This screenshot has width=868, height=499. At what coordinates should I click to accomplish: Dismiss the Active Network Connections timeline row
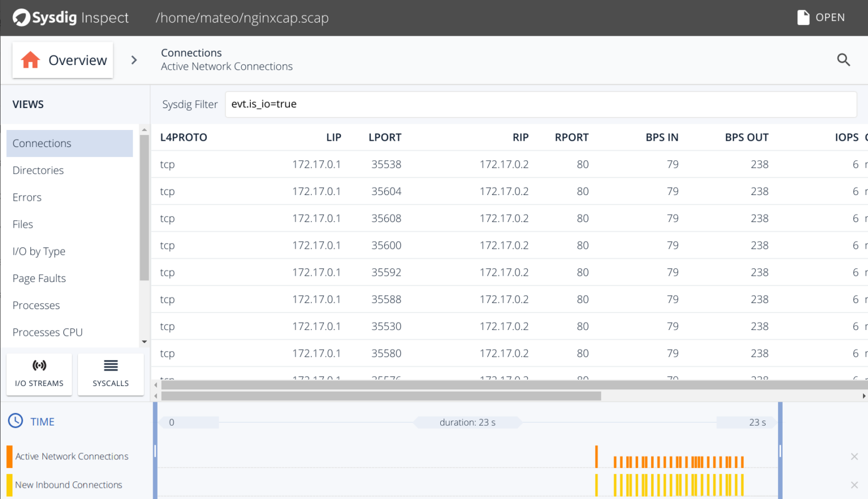(854, 456)
